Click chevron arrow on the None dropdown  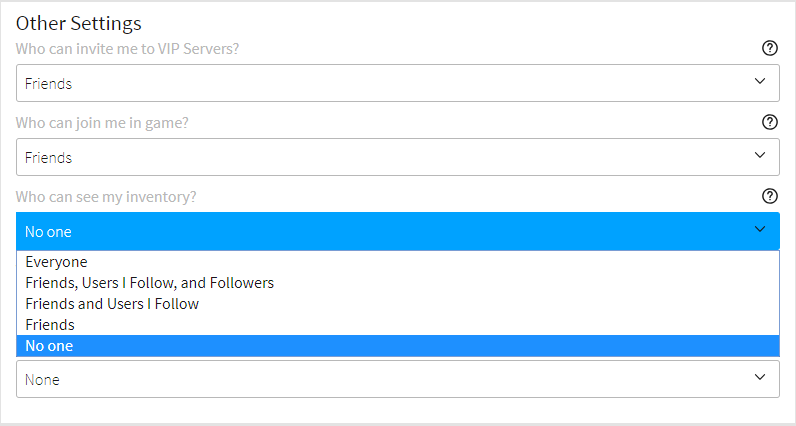coord(760,378)
